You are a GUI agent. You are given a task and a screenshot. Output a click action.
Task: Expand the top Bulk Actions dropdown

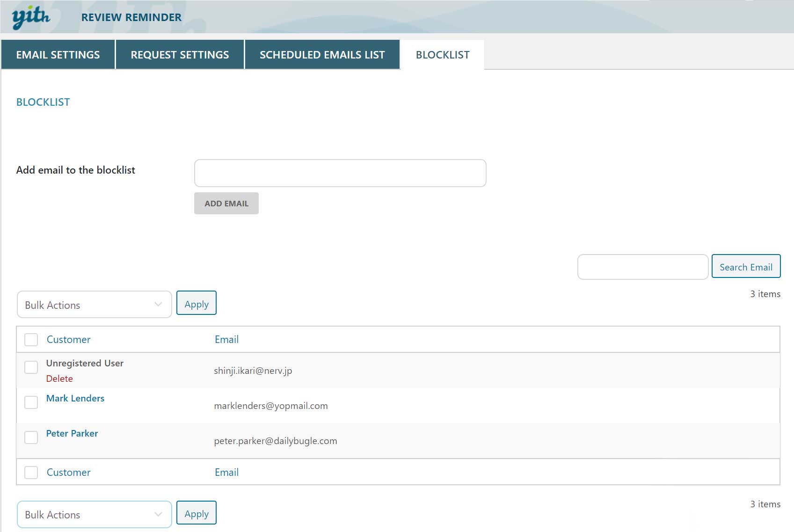click(x=94, y=305)
